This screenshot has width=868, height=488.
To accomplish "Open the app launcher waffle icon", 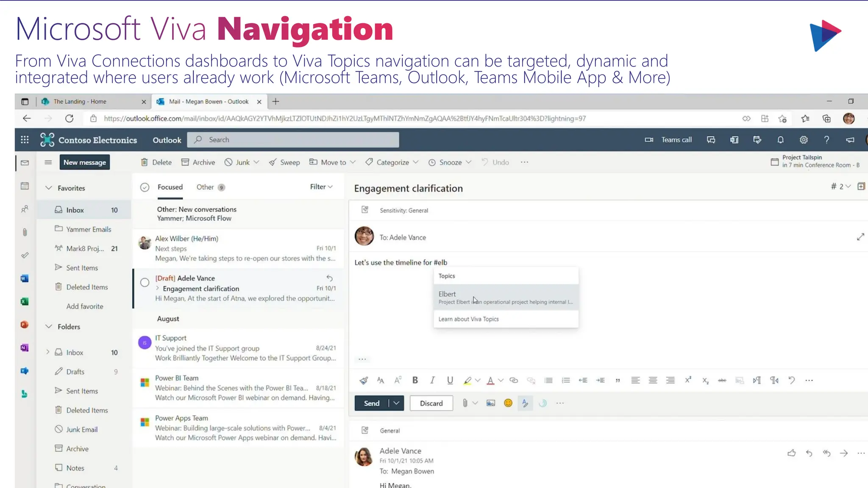I will (25, 140).
